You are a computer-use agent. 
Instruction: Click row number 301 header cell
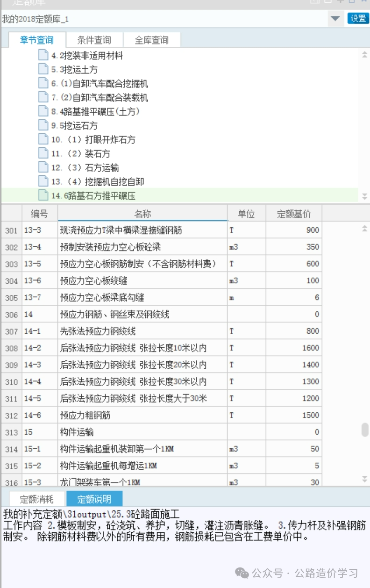pos(11,230)
